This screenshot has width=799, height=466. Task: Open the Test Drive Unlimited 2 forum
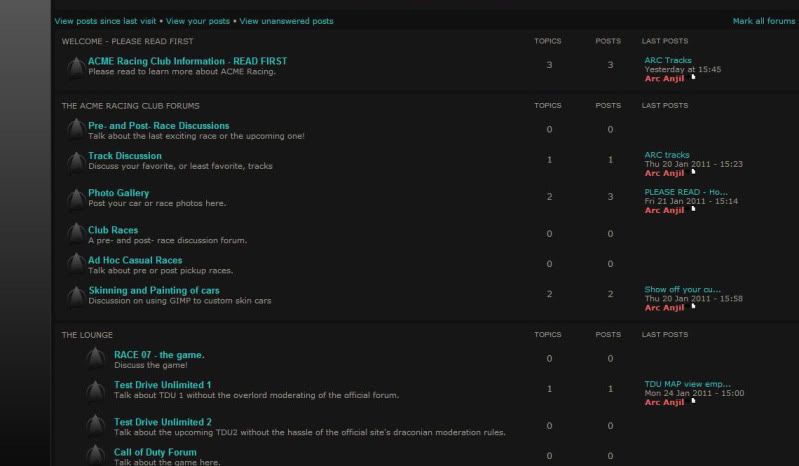162,422
